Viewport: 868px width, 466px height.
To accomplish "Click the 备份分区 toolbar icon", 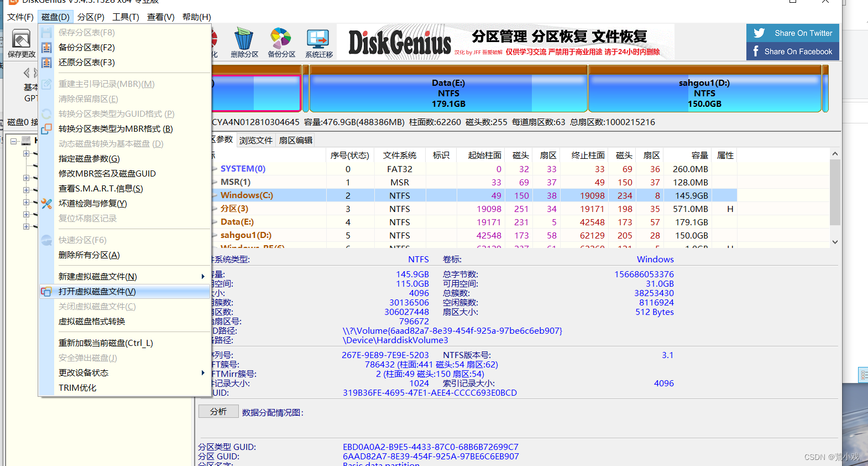I will 281,44.
